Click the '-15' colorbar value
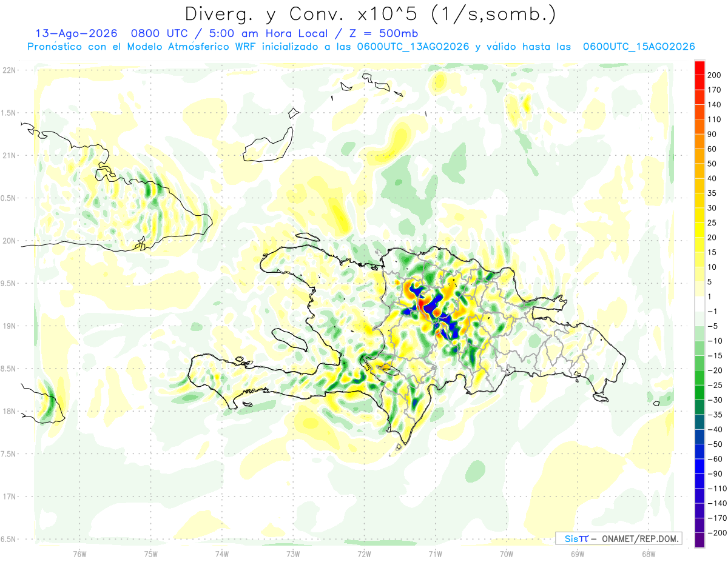 point(715,356)
